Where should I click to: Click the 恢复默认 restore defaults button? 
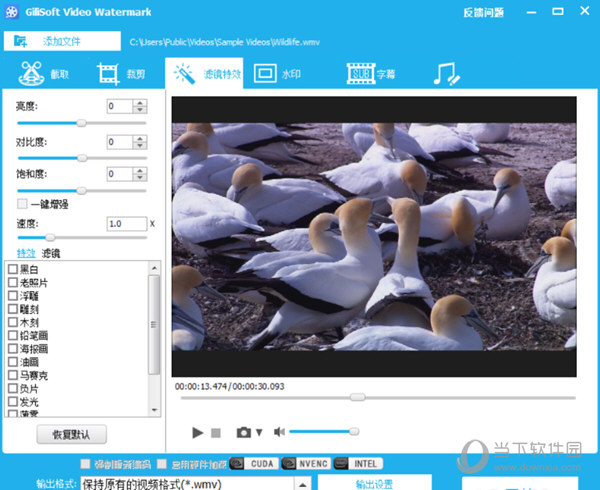(72, 434)
